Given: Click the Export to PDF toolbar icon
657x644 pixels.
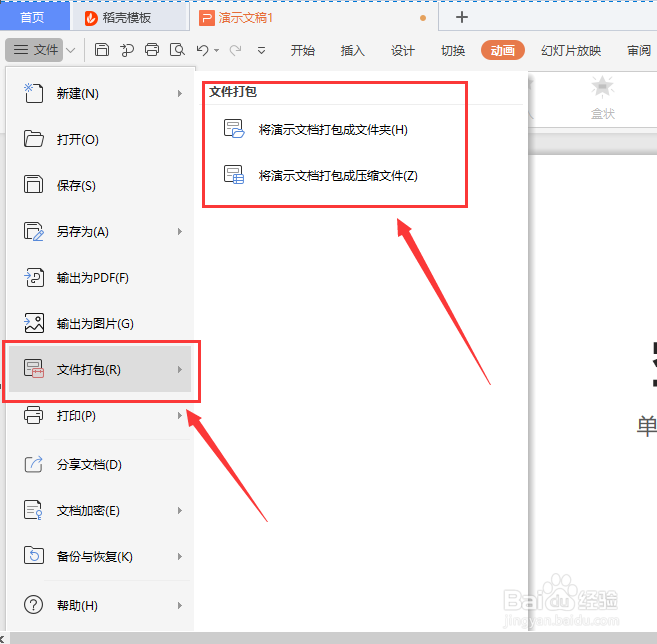Looking at the screenshot, I should click(x=127, y=50).
